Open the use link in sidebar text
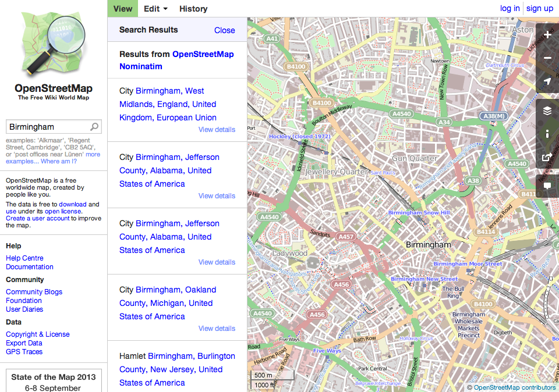The image size is (559, 392). pyautogui.click(x=11, y=211)
